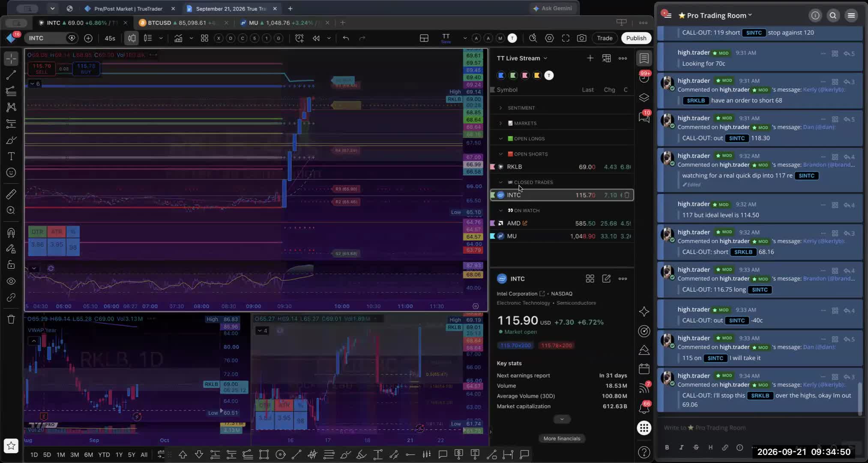Expand the MARKETS section
Image resolution: width=868 pixels, height=463 pixels.
pyautogui.click(x=500, y=123)
